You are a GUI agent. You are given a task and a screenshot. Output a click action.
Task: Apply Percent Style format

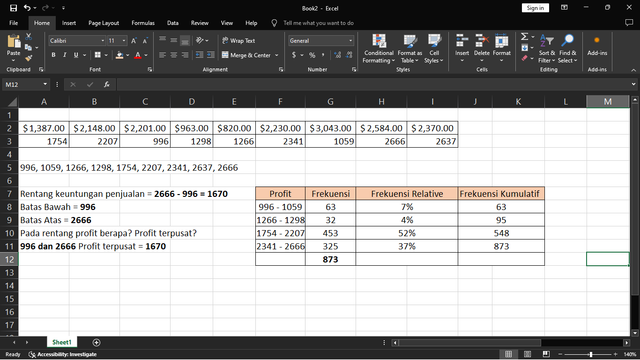(312, 55)
